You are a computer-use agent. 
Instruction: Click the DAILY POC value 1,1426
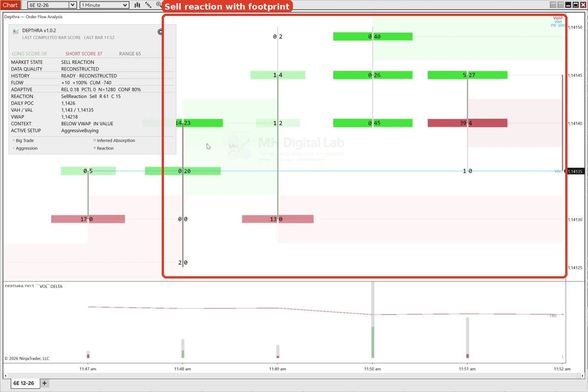pyautogui.click(x=69, y=103)
